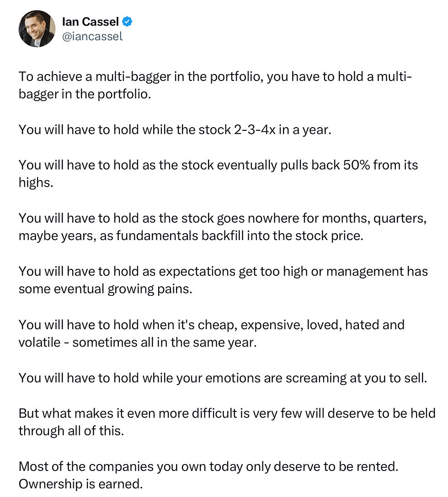Click the closing line 'Ownership is earned.'
Screen dimensions: 448x497
81,484
